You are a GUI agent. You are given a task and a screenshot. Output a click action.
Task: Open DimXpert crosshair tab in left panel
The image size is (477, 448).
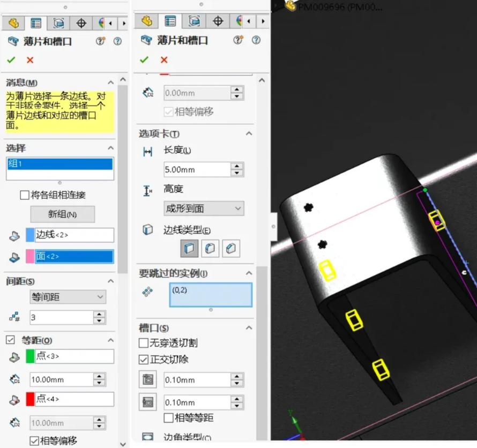pos(81,23)
